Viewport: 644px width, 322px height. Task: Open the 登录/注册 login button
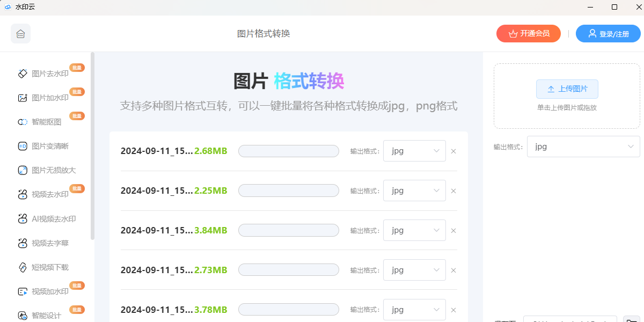(608, 33)
